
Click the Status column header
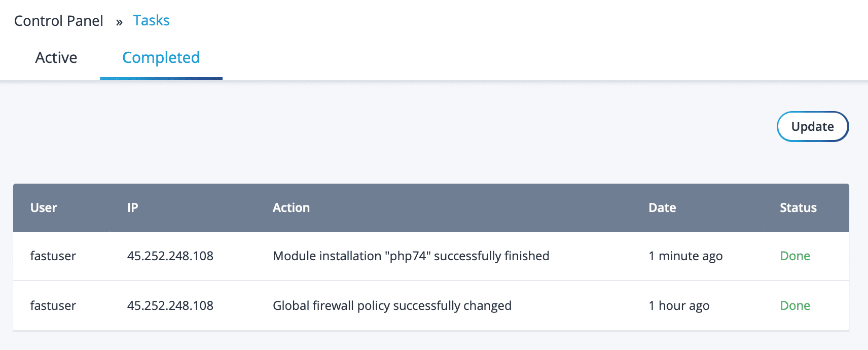pos(798,207)
